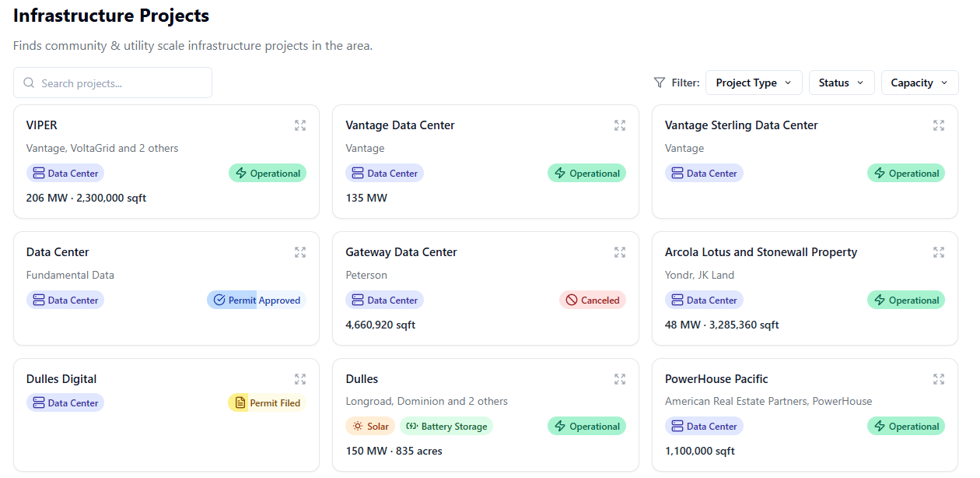Select the Dulles Digital title
The width and height of the screenshot is (980, 478).
(x=61, y=379)
